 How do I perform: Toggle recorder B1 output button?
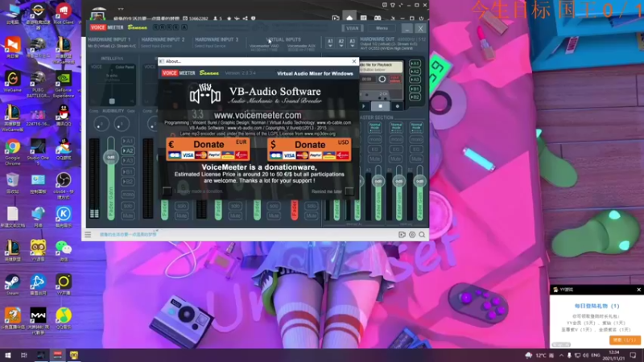(415, 88)
